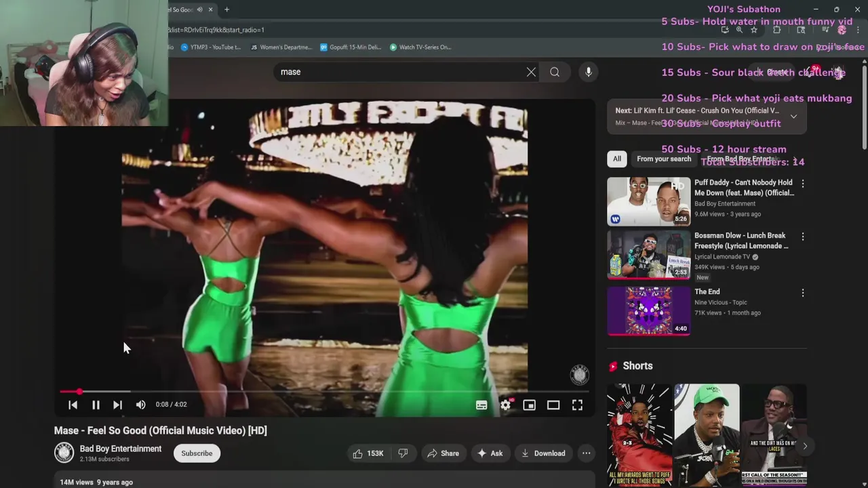This screenshot has width=868, height=488.
Task: Open the Chrome three-dot menu
Action: point(857,30)
